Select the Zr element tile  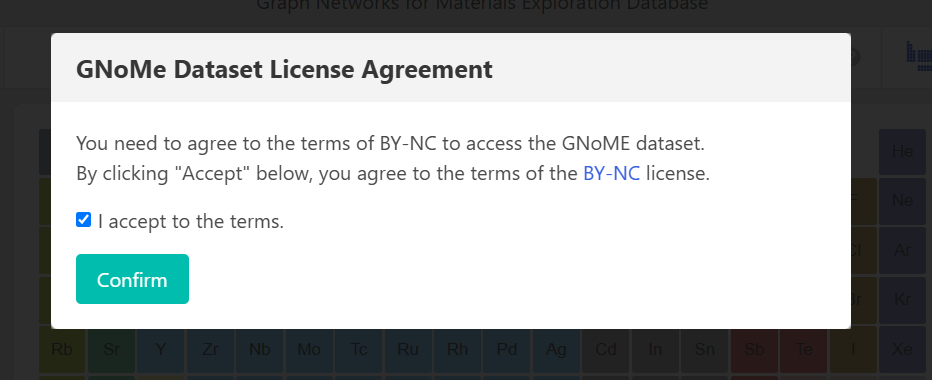210,349
